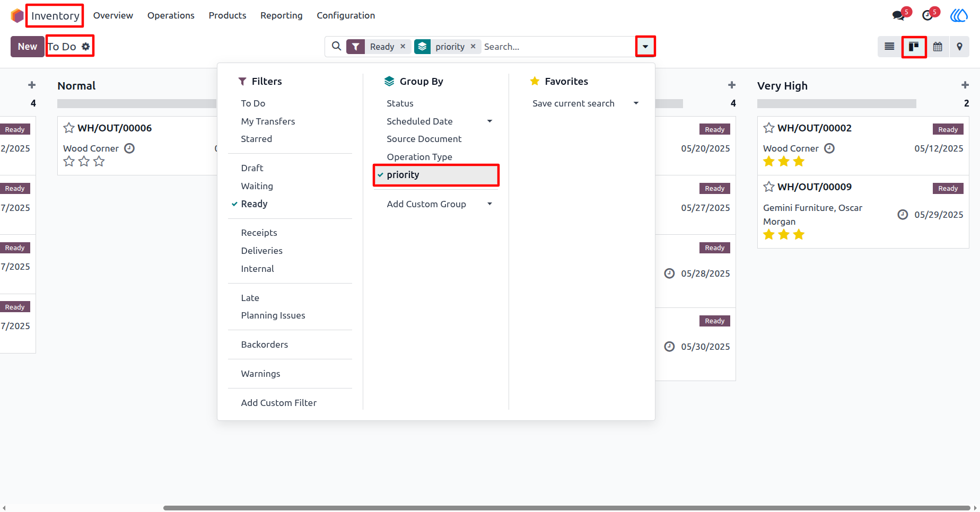980x512 pixels.
Task: Open activity clock on WH/OUT/00002 card
Action: [x=829, y=148]
